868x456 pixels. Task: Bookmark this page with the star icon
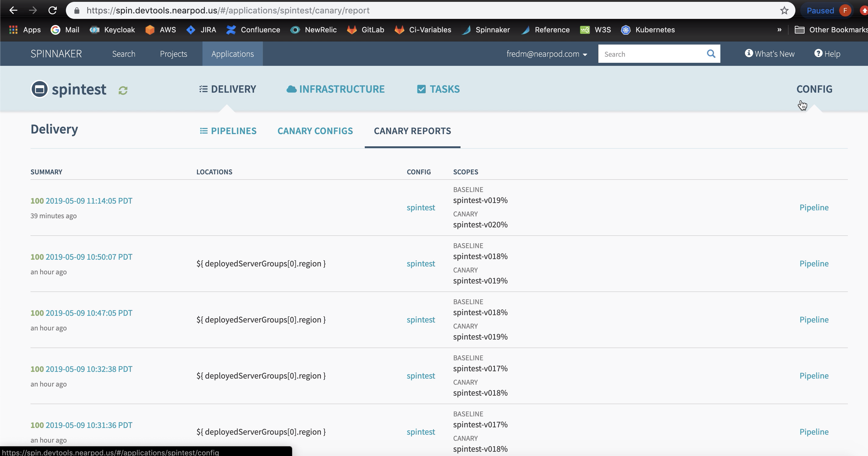coord(785,10)
